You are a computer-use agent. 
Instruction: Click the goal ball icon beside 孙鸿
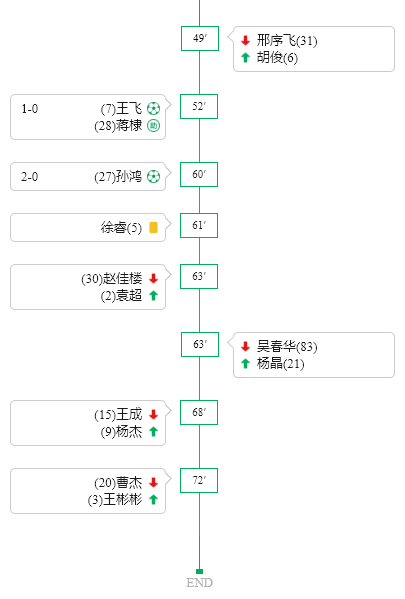coord(154,176)
